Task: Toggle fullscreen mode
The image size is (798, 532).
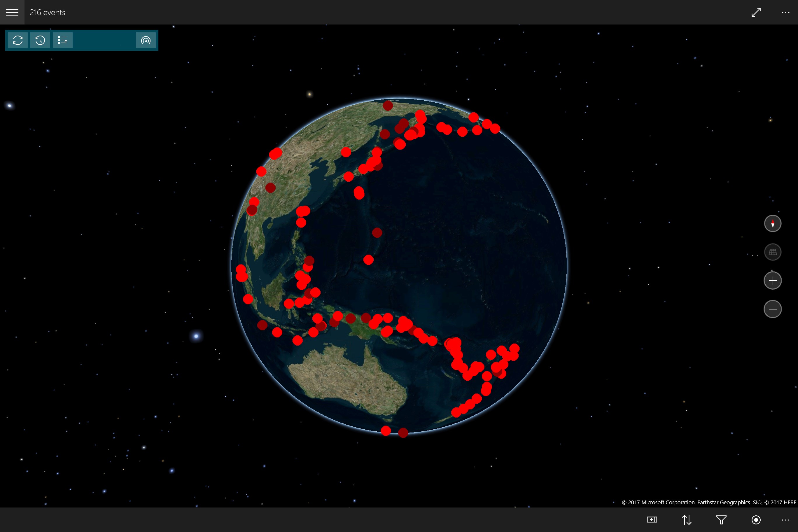Action: point(756,12)
